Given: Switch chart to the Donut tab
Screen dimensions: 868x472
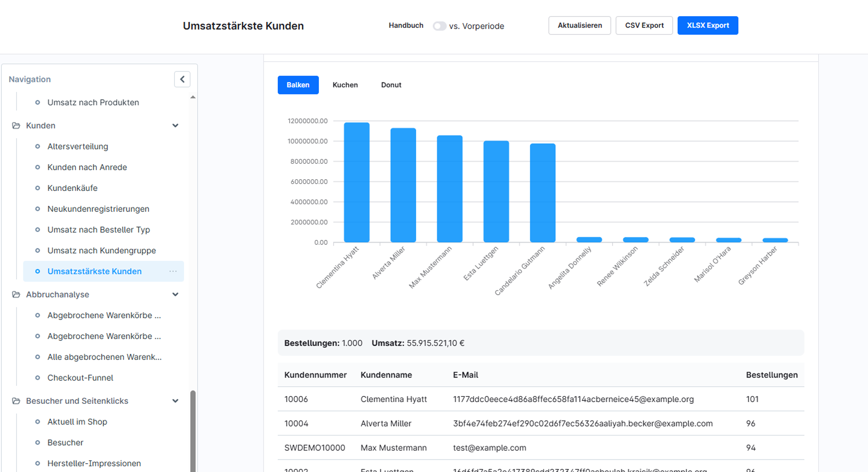Looking at the screenshot, I should tap(391, 85).
